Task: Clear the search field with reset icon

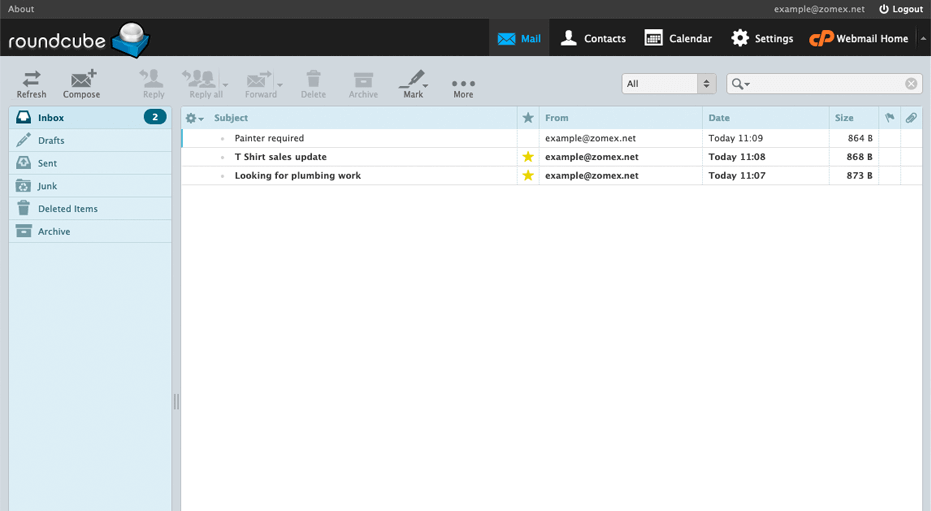Action: (911, 84)
